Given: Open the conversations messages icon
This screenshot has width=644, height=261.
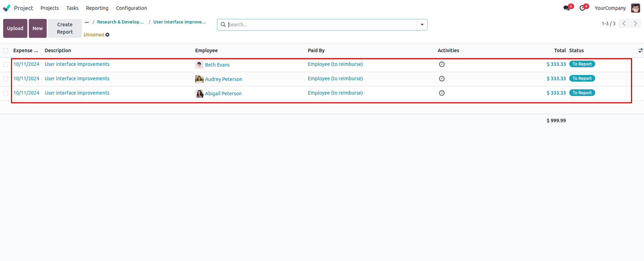Looking at the screenshot, I should tap(566, 8).
